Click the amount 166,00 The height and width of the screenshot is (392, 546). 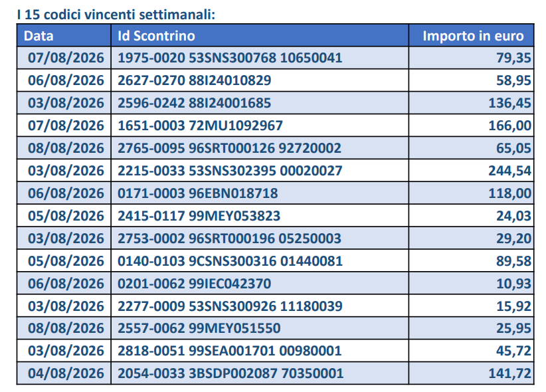coord(509,126)
